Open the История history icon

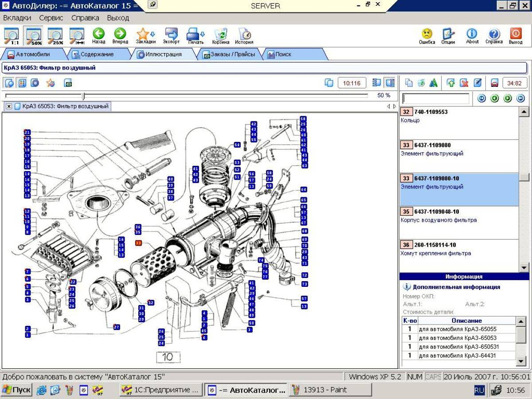click(x=244, y=36)
